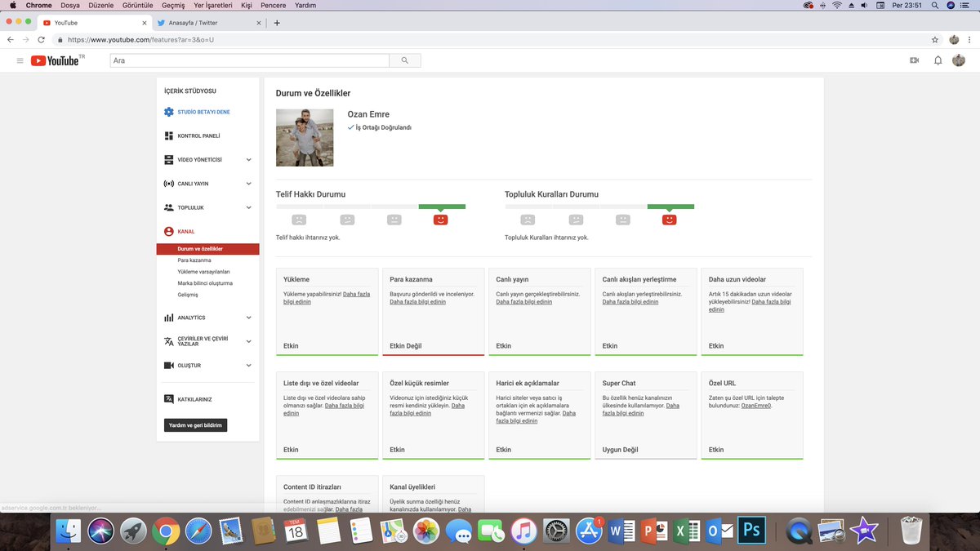The height and width of the screenshot is (551, 980).
Task: Click Daha fazla bilgi edinin under Canlı yayın
Action: tap(524, 302)
